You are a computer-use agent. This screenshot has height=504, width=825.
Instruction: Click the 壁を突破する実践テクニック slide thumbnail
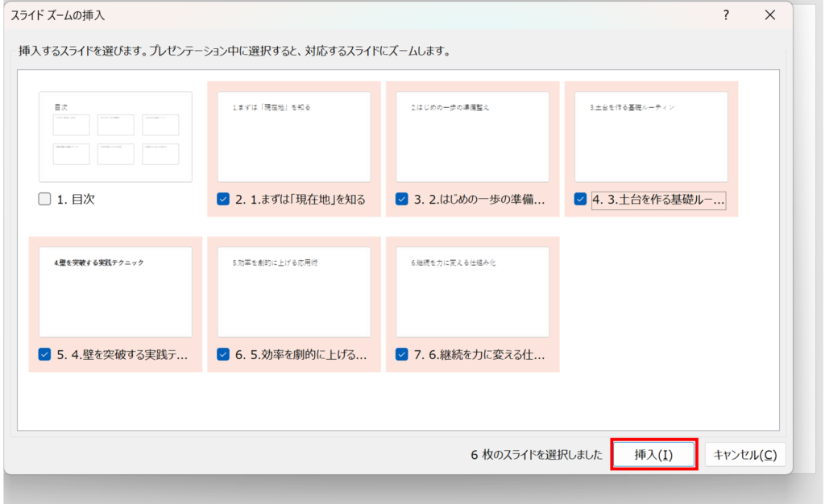[115, 291]
